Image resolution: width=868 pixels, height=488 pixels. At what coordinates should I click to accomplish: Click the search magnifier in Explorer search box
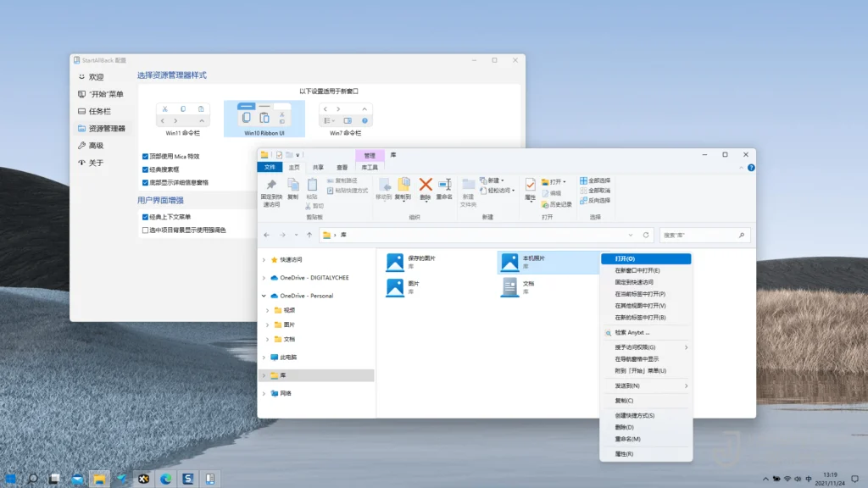point(742,236)
